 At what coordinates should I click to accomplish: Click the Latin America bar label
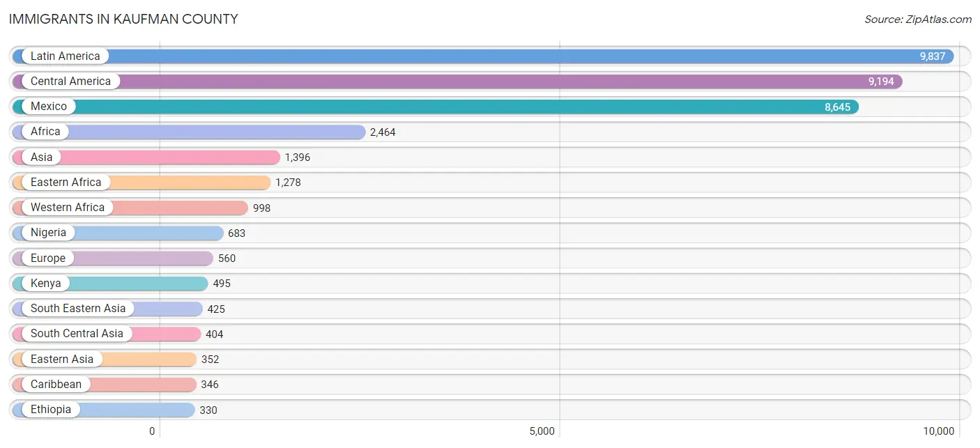click(66, 56)
